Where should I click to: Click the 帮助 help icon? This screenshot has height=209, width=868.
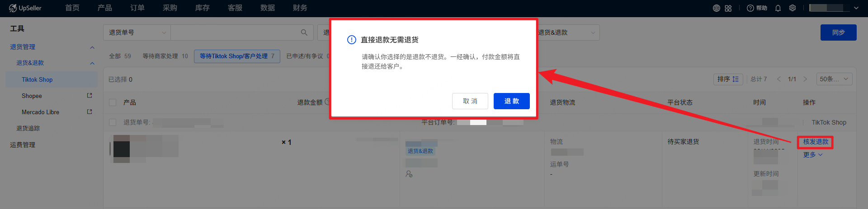pos(757,8)
